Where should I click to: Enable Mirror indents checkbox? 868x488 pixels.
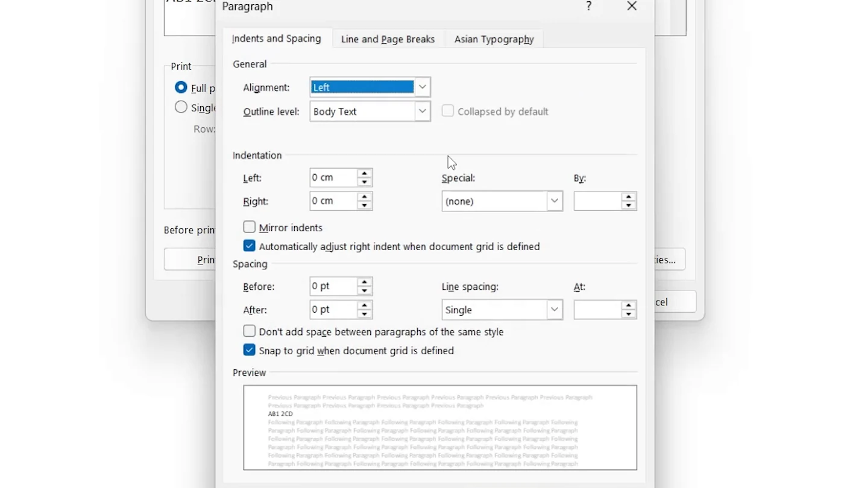(x=250, y=227)
